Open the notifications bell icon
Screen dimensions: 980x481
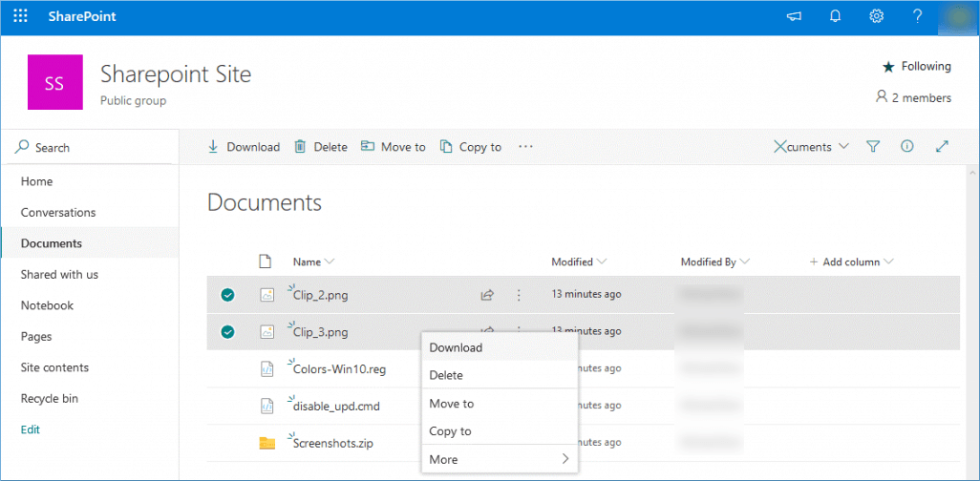[835, 17]
